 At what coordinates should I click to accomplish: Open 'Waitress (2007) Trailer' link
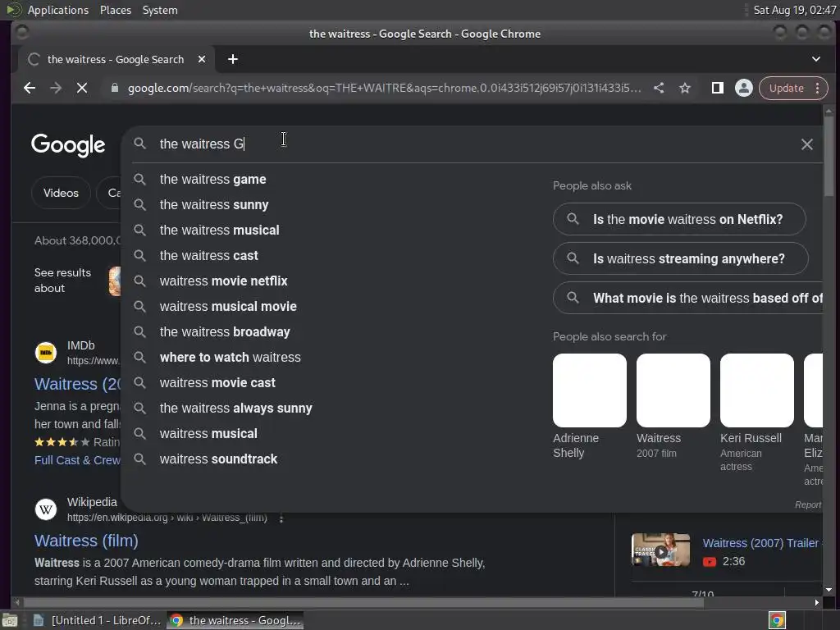point(761,543)
